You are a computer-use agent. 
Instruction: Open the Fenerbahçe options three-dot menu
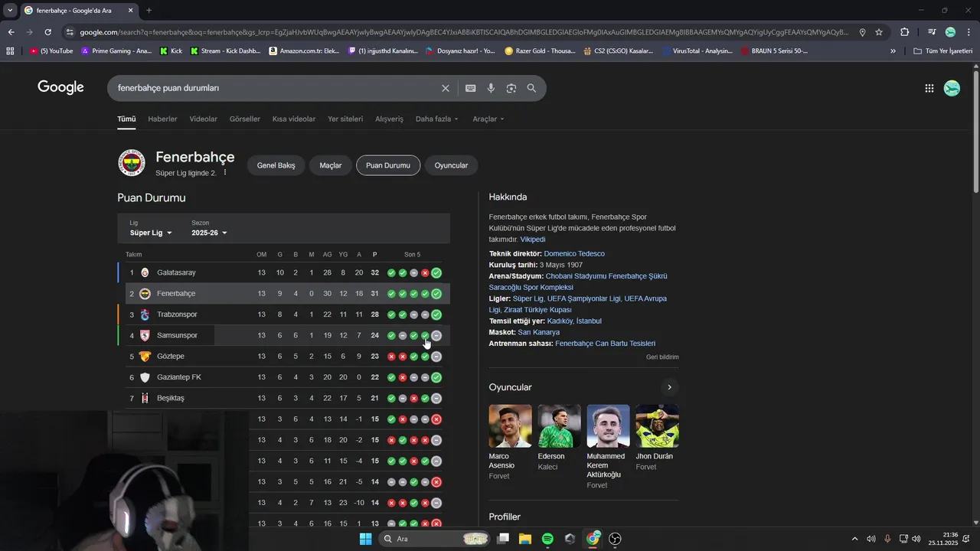[x=225, y=173]
